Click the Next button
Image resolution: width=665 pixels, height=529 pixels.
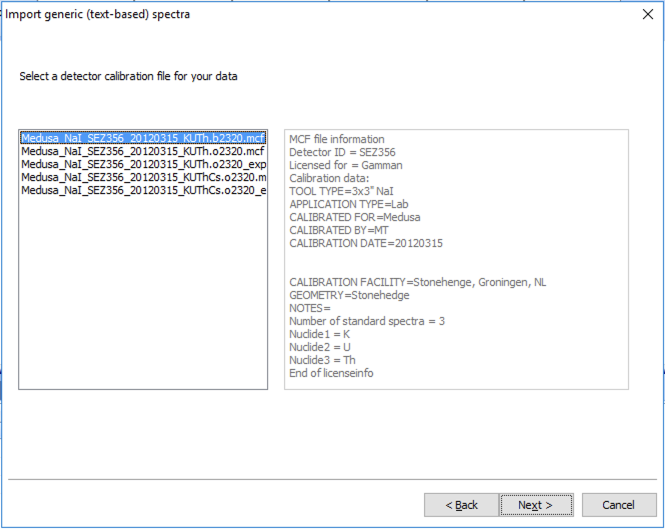pos(537,505)
